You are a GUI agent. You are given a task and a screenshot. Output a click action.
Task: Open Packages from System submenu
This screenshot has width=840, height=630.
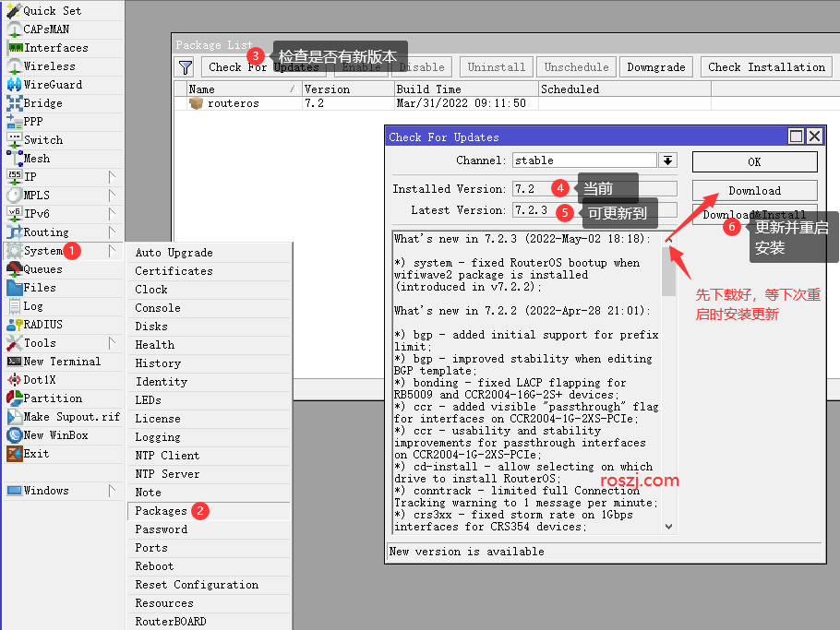pos(210,511)
